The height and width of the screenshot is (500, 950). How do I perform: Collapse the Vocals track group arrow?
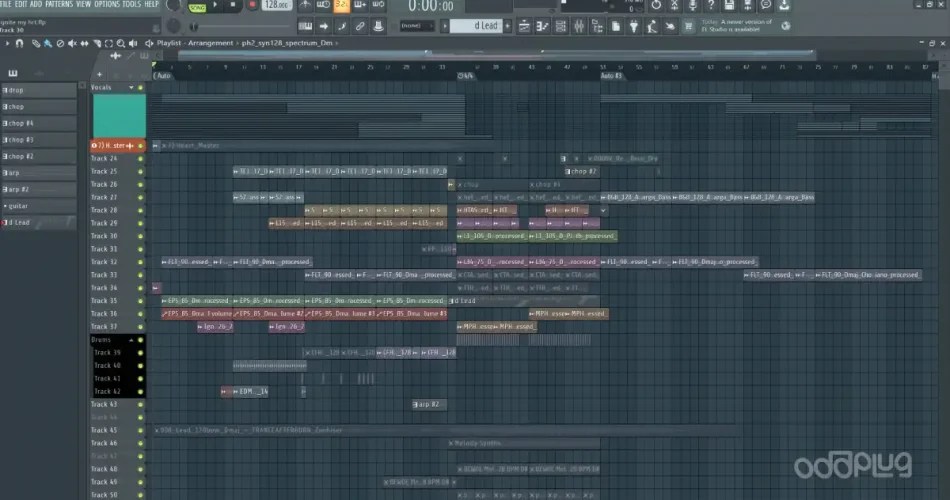pos(131,88)
